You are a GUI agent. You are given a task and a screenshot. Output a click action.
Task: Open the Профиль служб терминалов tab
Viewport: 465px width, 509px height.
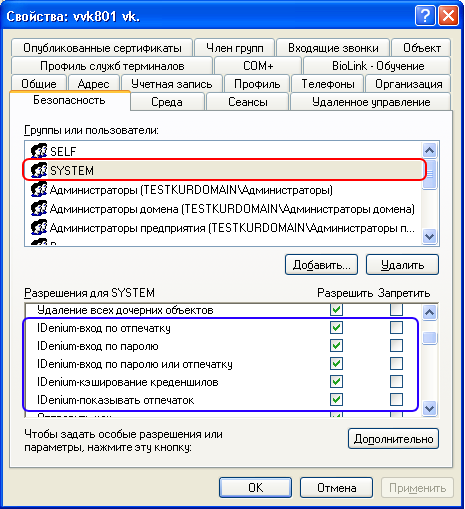(x=112, y=66)
